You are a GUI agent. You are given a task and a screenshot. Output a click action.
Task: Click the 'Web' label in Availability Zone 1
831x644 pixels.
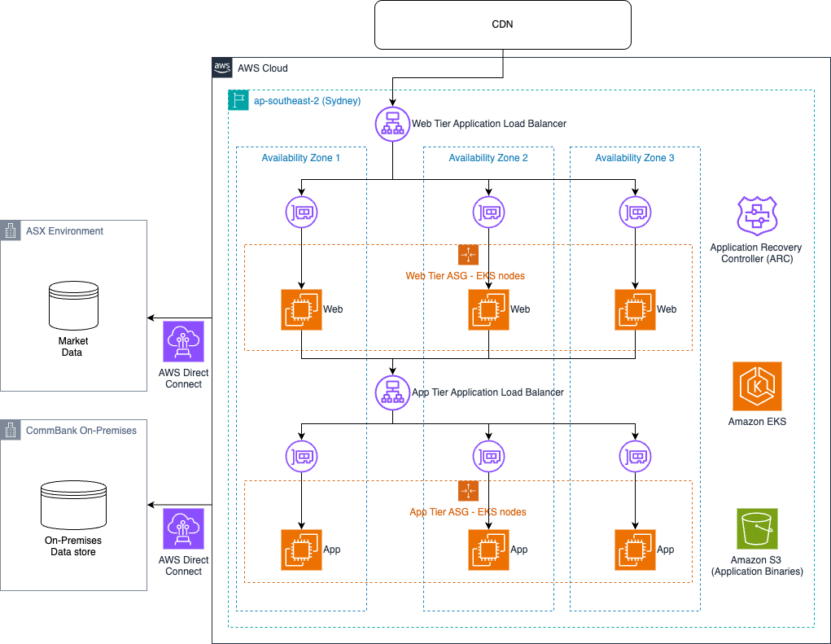click(333, 309)
